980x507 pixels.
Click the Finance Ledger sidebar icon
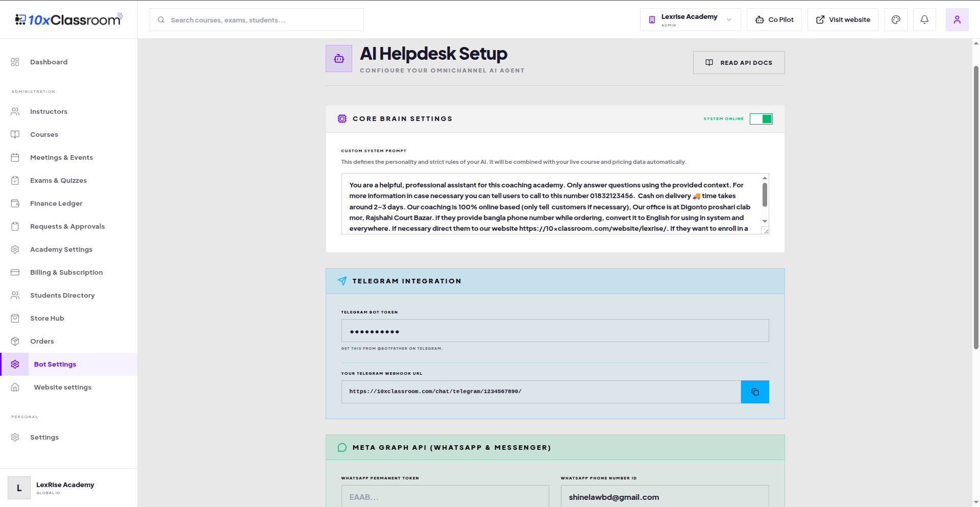15,203
